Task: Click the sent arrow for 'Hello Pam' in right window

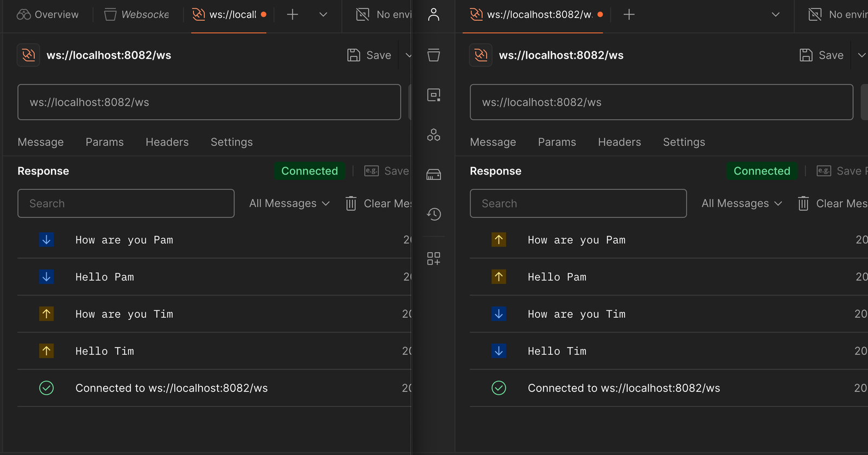Action: (499, 277)
